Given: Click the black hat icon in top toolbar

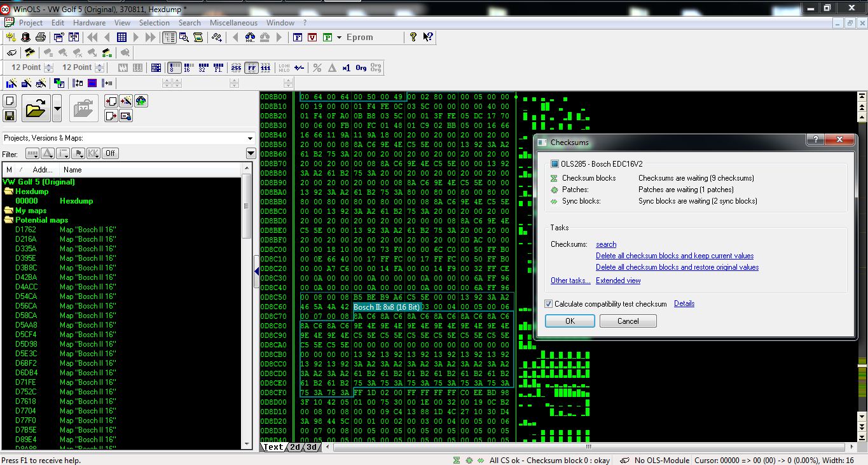Looking at the screenshot, I should 26,37.
